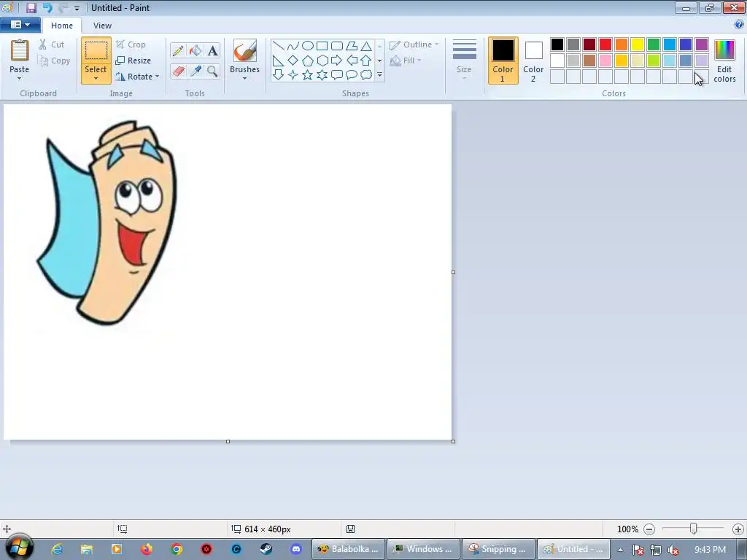Select the Right arrow shape
This screenshot has width=747, height=560.
337,61
